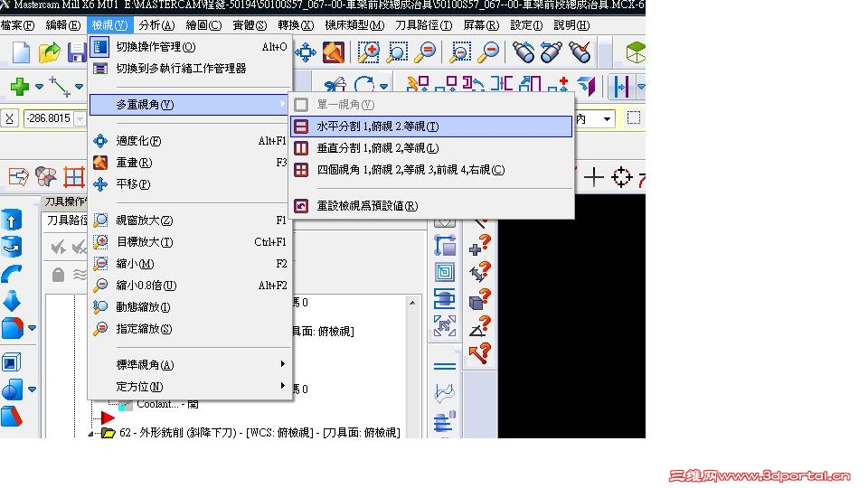868x488 pixels.
Task: Click the Zoom target toolbar icon
Action: click(368, 52)
